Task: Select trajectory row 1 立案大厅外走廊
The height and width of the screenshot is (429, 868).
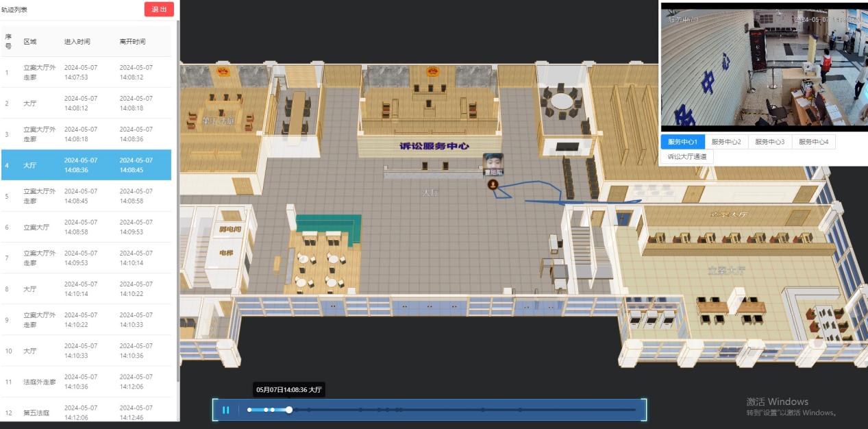Action: pos(86,72)
